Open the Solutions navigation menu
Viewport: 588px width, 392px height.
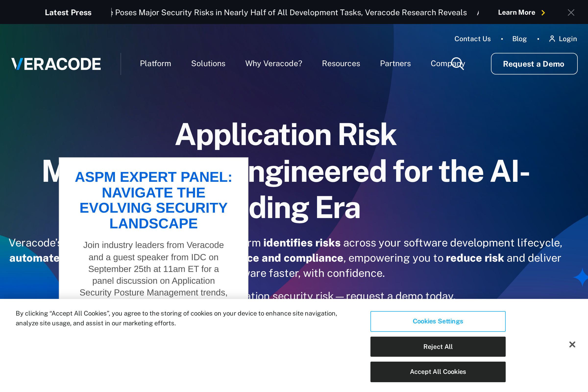[208, 64]
